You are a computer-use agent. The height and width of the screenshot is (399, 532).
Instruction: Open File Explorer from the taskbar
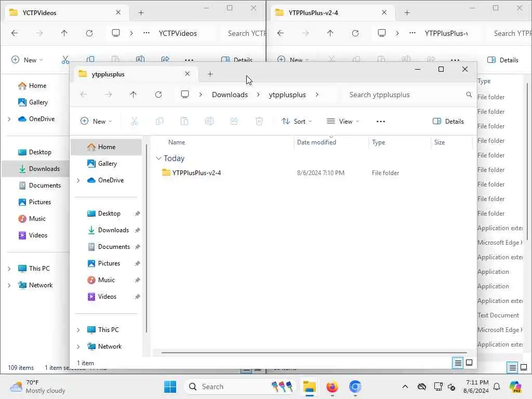click(310, 387)
